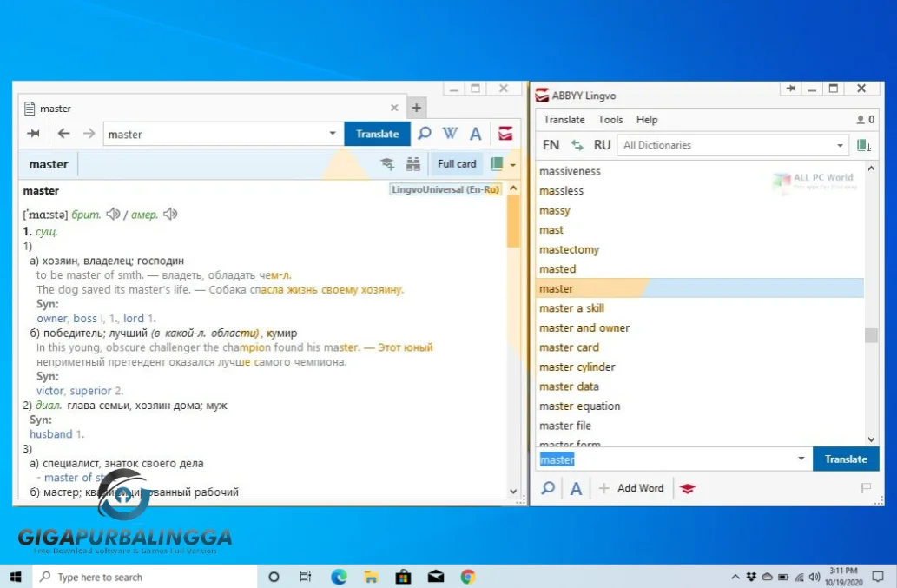The height and width of the screenshot is (588, 897).
Task: Select 'master equation' in word list
Action: pos(699,406)
